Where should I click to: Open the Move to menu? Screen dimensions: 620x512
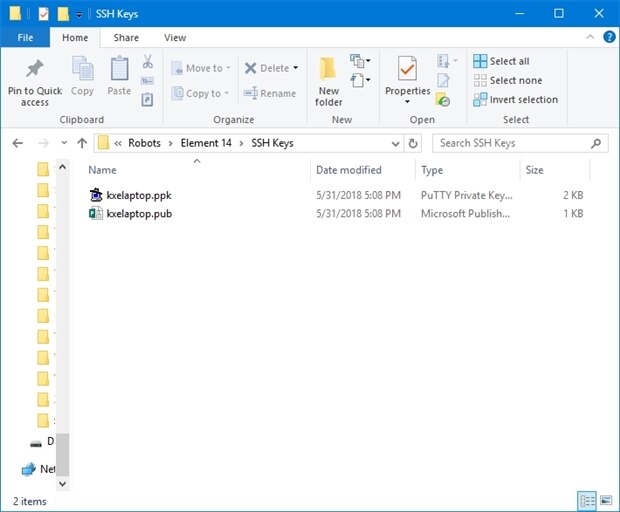pyautogui.click(x=201, y=68)
